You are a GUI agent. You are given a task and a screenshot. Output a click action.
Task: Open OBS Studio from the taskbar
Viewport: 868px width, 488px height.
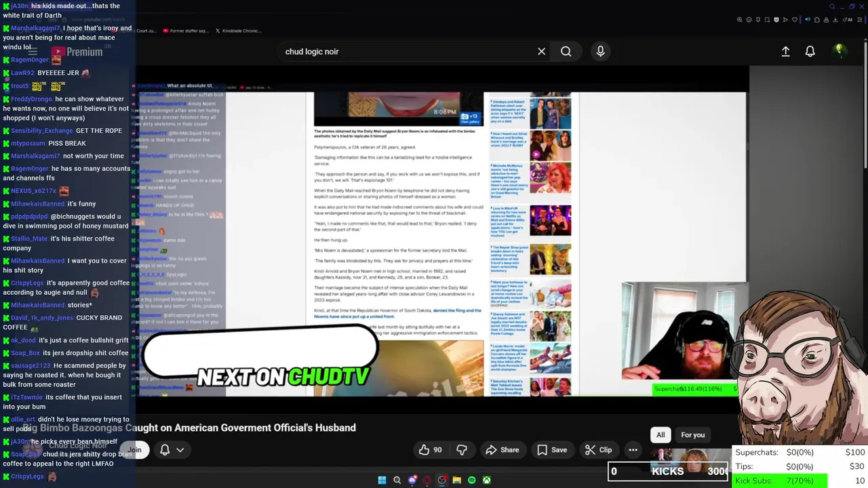442,481
